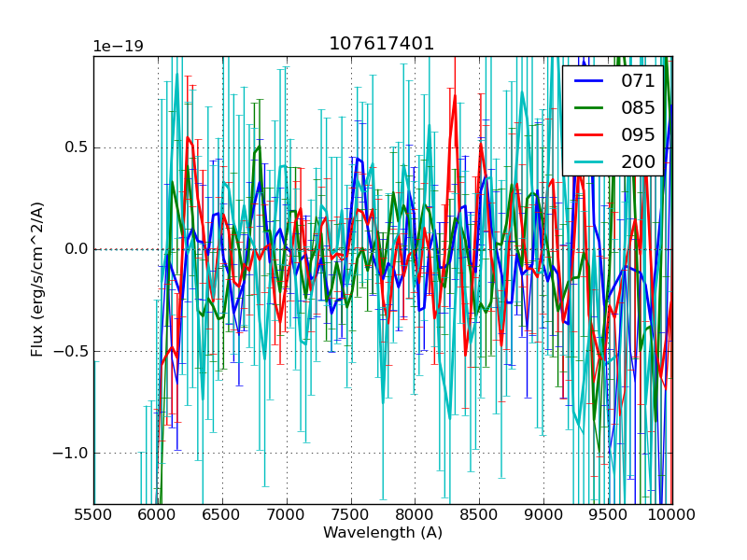747x560 pixels.
Task: Click the 6500 x-axis tick label
Action: point(222,514)
